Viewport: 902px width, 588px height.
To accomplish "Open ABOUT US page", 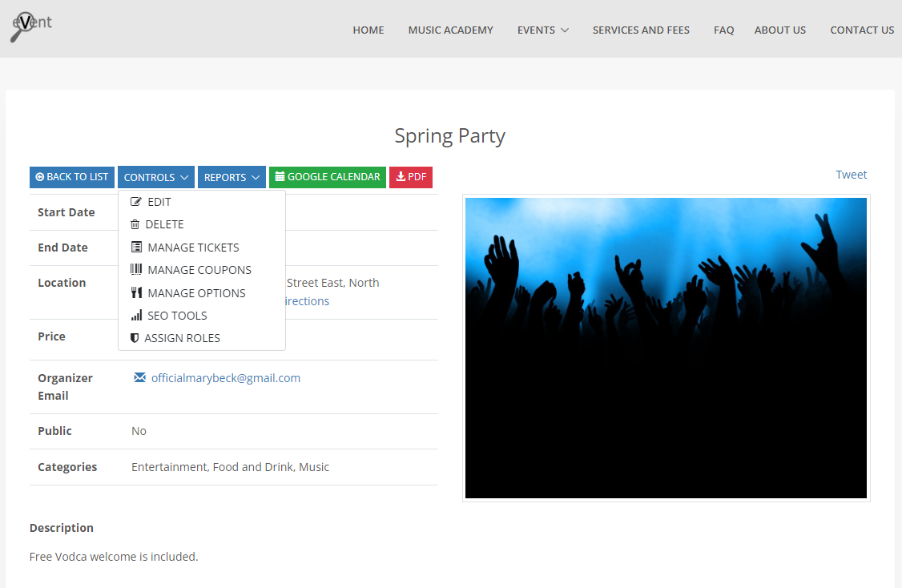I will [x=780, y=30].
